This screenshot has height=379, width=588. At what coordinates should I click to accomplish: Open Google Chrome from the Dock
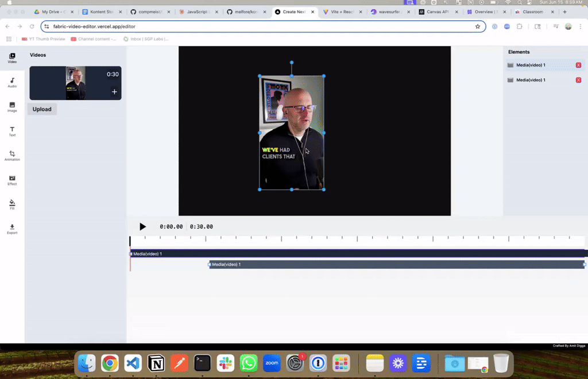pyautogui.click(x=110, y=363)
